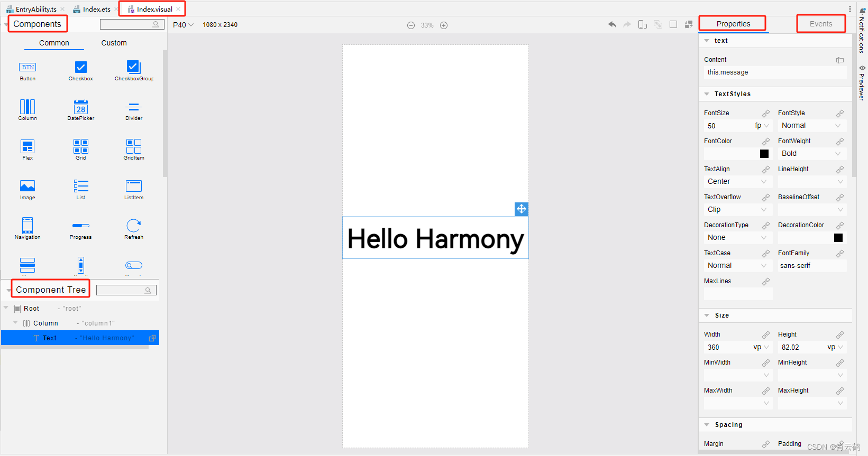Pick the Checkbox component from palette
Screen dimensions: 868x456
(x=80, y=71)
